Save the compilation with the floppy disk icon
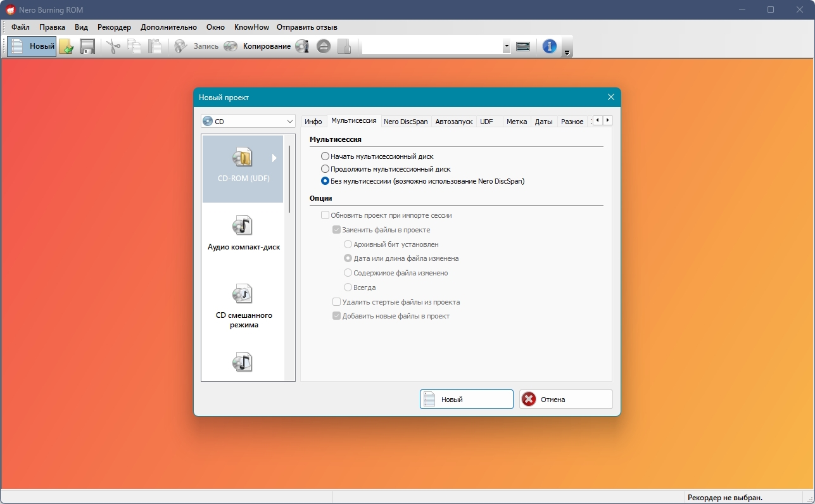815x504 pixels. 87,46
